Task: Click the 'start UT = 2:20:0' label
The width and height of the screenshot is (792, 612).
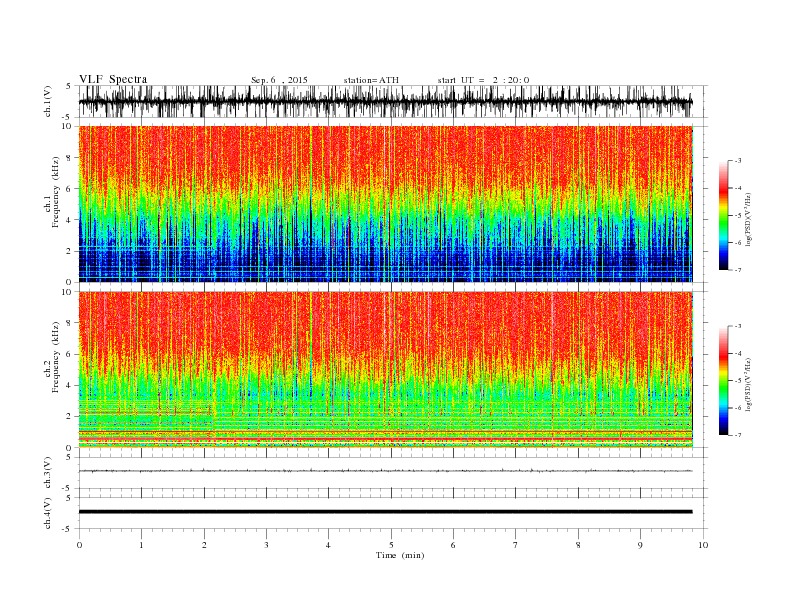Action: tap(484, 80)
